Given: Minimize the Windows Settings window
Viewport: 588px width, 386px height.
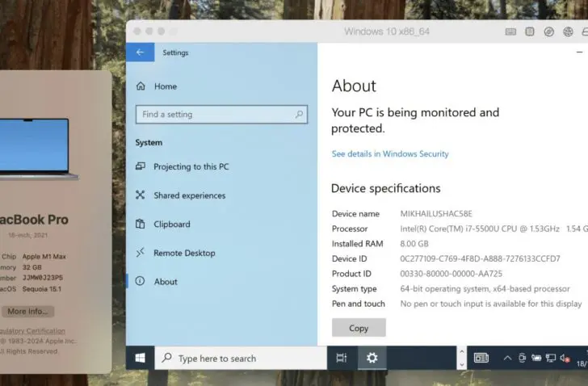Looking at the screenshot, I should coord(579,52).
